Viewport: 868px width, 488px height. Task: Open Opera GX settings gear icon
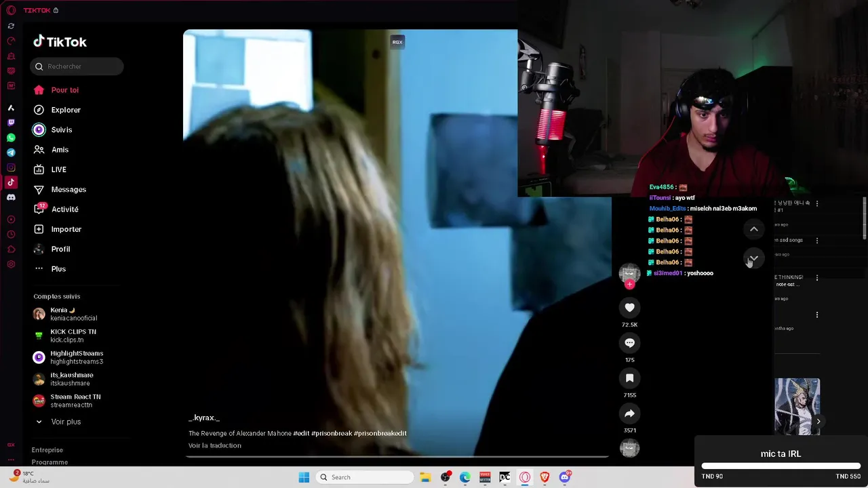11,264
